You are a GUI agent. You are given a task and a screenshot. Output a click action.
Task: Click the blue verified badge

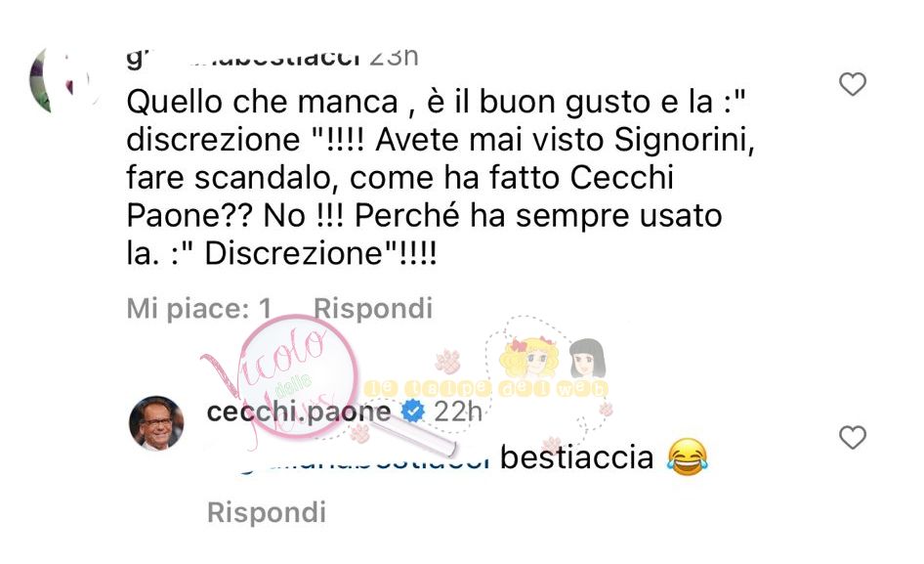(x=412, y=411)
